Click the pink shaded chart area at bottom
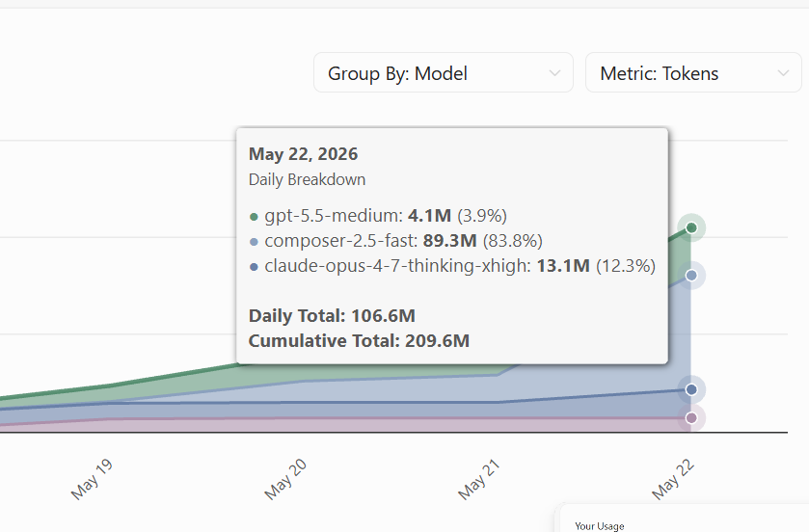Image resolution: width=809 pixels, height=532 pixels. 362,425
